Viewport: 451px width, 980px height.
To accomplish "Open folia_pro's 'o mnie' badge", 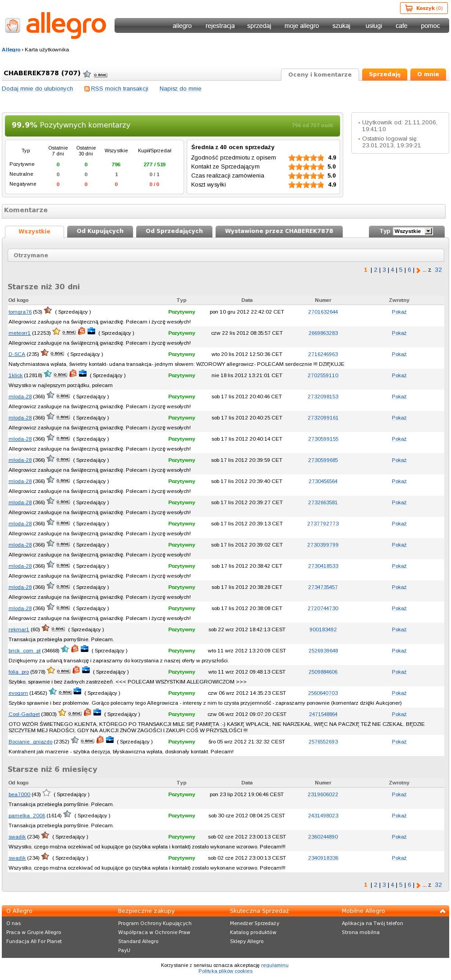I will pos(64,671).
